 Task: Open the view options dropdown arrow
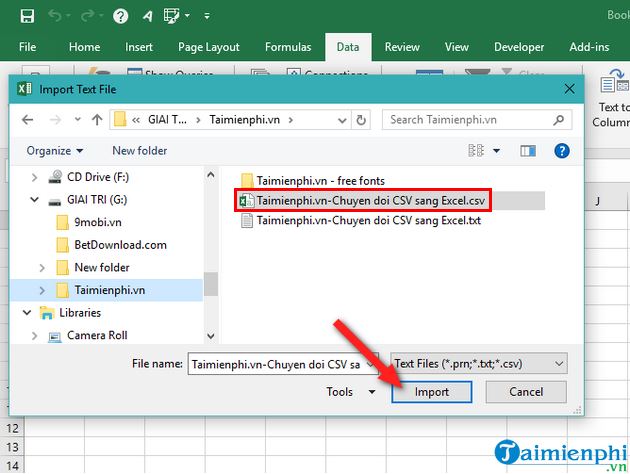(x=497, y=151)
